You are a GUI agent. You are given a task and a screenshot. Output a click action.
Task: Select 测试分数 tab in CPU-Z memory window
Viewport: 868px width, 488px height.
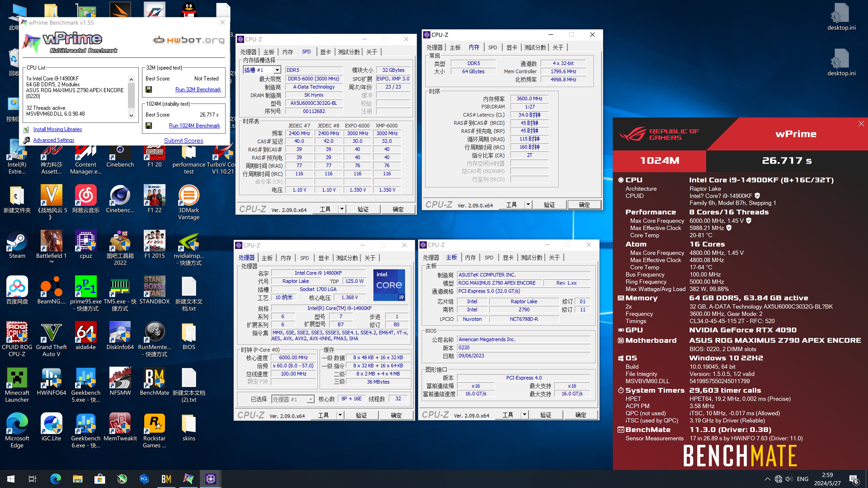(x=535, y=47)
